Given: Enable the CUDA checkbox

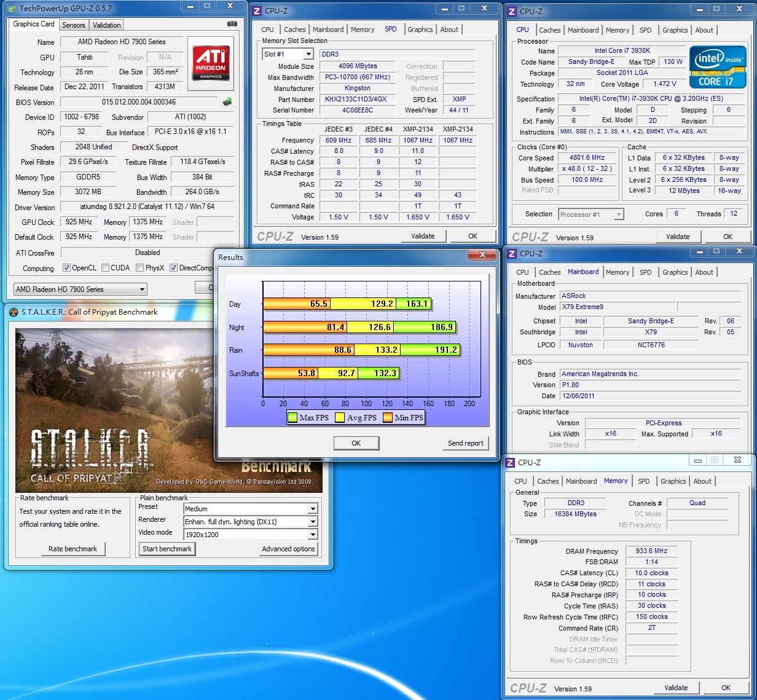Looking at the screenshot, I should pos(106,268).
